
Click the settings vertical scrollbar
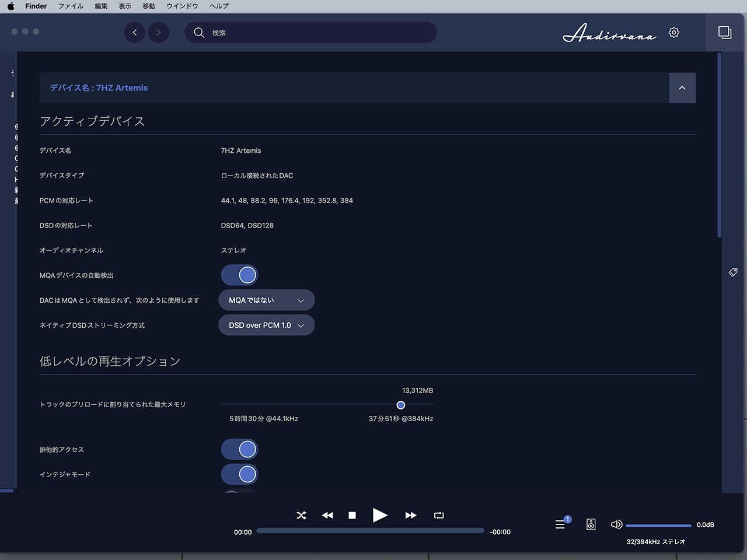pyautogui.click(x=720, y=145)
